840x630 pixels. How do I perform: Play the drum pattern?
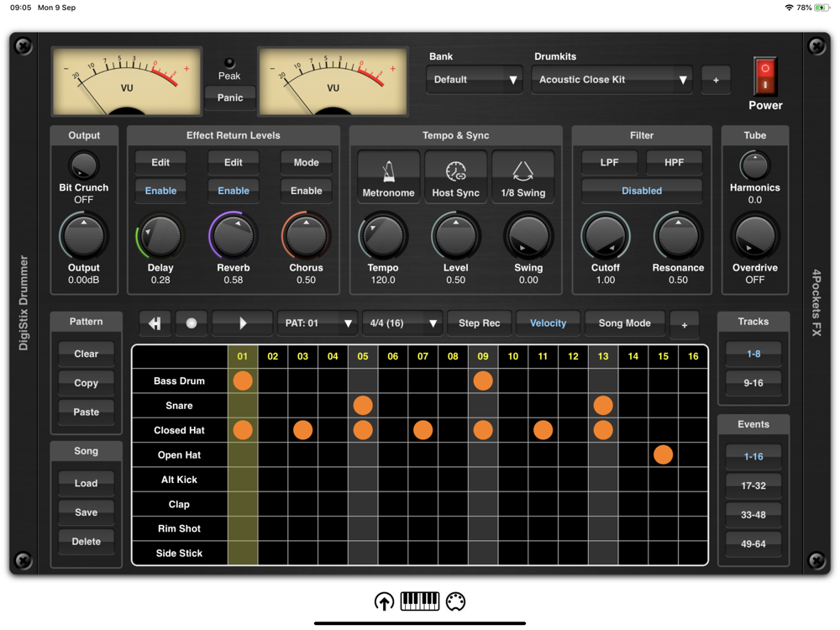click(242, 323)
